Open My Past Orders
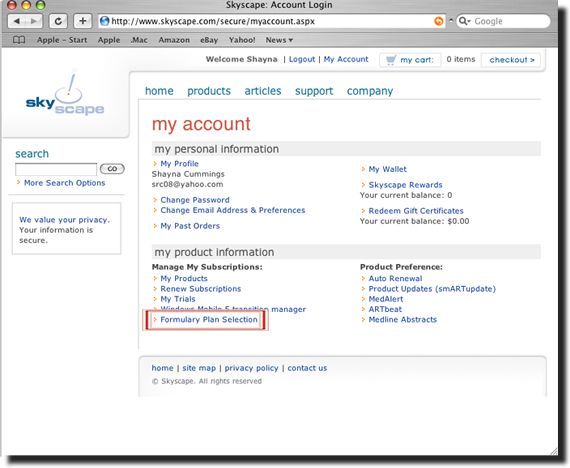570x468 pixels. [x=190, y=226]
